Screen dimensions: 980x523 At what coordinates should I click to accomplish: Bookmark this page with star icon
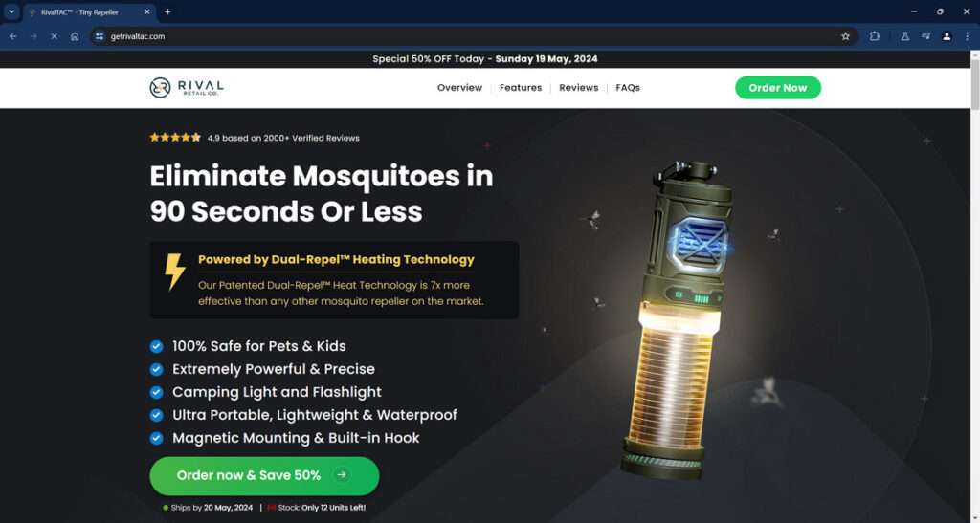pos(846,37)
